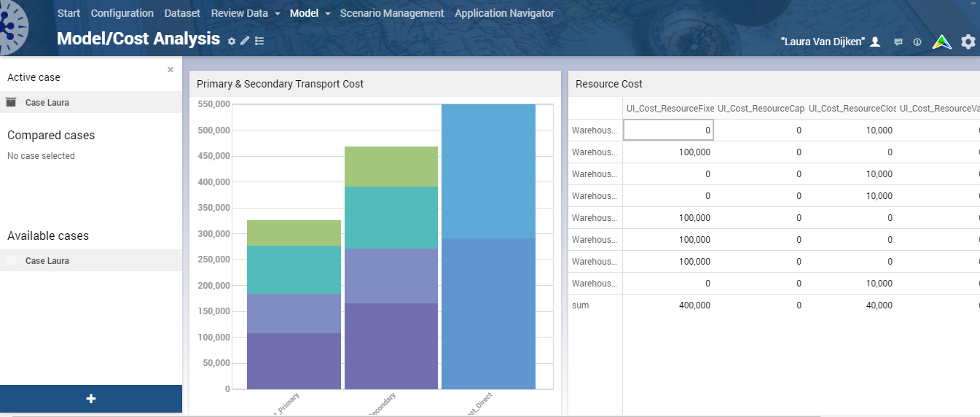Click the teal segment of the Secondary bar
The width and height of the screenshot is (980, 417).
point(391,217)
